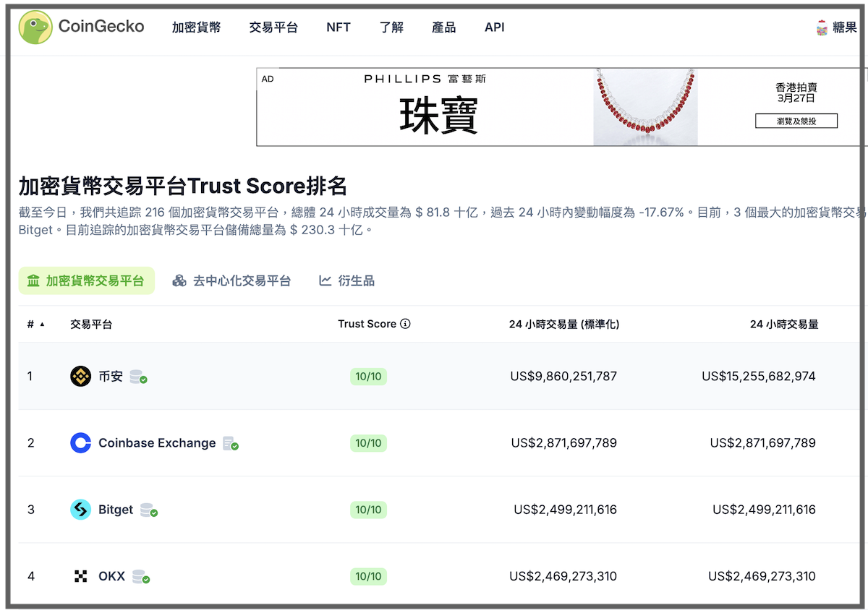Open the 交易平台 navigation menu
Image resolution: width=868 pixels, height=613 pixels.
point(273,27)
